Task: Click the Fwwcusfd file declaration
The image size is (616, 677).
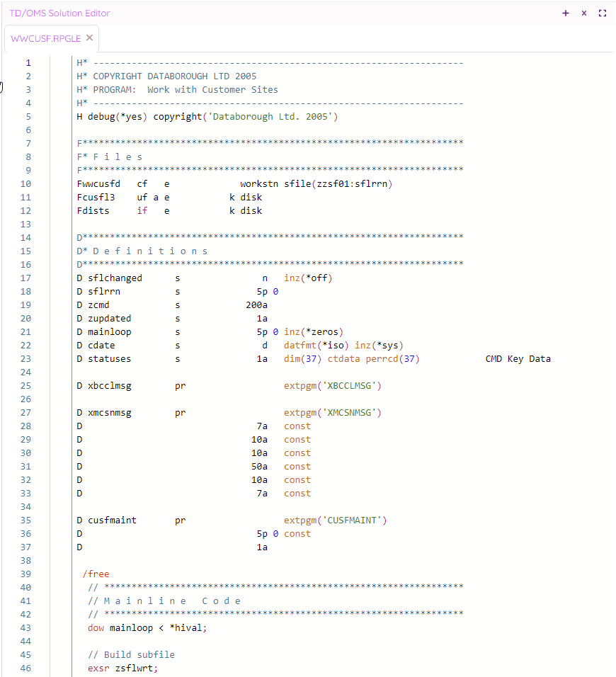Action: click(98, 184)
